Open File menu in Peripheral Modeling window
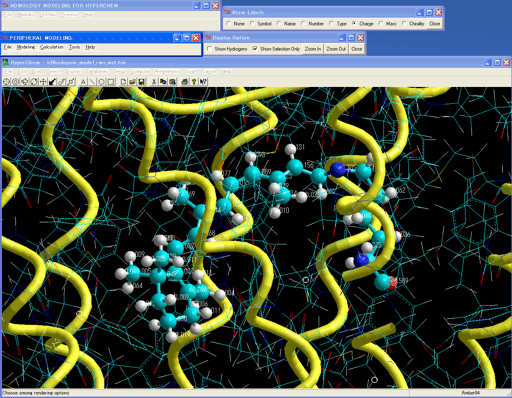512x398 pixels. pyautogui.click(x=8, y=47)
